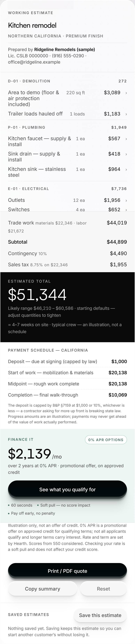Viewport: 135px width, 644px height.
Task: Open Trailer loads hauled off row chevron
Action: click(126, 114)
